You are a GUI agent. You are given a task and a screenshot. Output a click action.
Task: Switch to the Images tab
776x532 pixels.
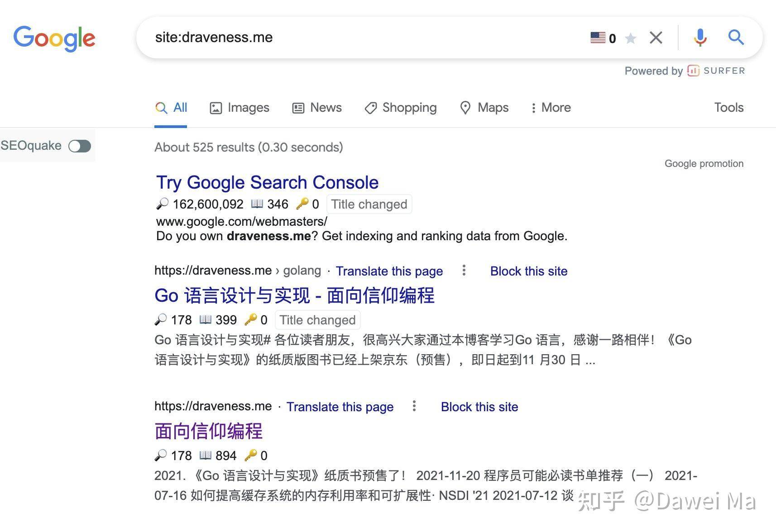240,108
